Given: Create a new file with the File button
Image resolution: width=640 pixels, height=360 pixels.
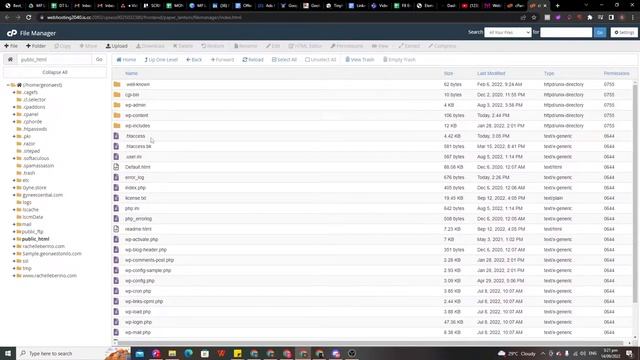Looking at the screenshot, I should [11, 46].
